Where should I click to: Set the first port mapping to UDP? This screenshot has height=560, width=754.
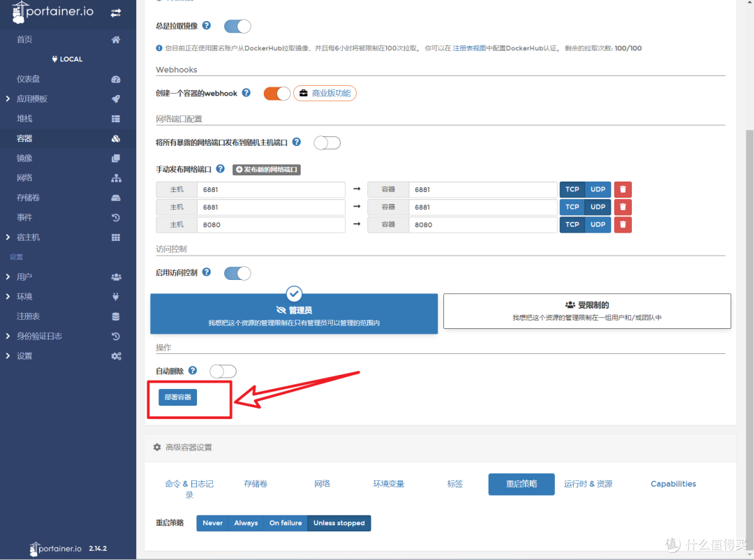pos(598,189)
